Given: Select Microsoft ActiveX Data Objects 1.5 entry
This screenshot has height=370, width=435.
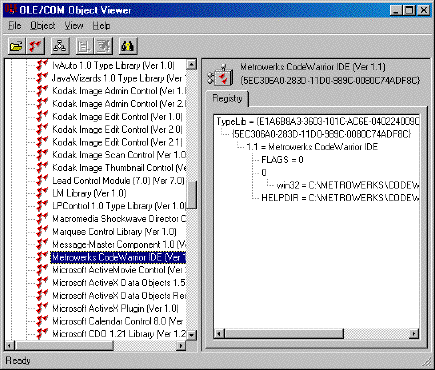Looking at the screenshot, I should [x=119, y=283].
